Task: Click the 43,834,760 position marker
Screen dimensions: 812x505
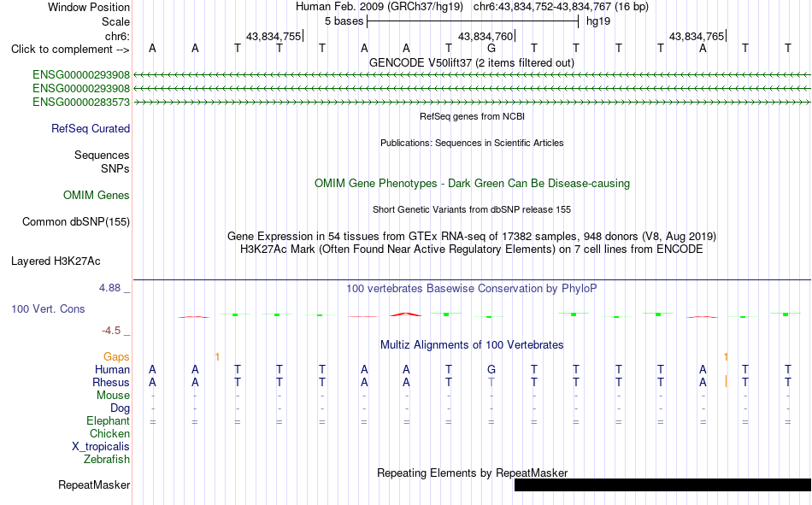Action: pos(485,36)
